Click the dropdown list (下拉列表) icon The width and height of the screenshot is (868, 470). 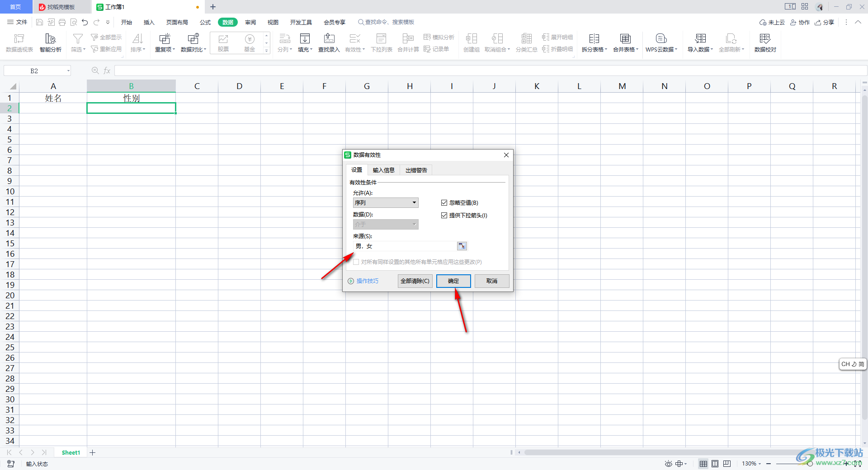pos(382,39)
